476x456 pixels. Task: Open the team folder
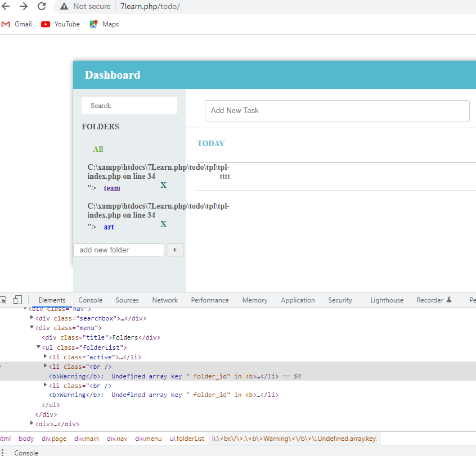(112, 188)
